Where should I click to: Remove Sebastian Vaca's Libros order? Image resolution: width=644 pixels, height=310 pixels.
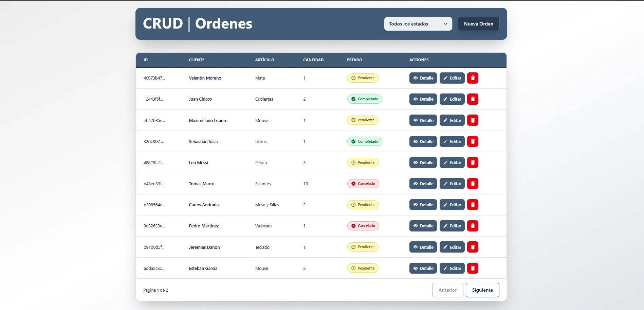tap(473, 142)
